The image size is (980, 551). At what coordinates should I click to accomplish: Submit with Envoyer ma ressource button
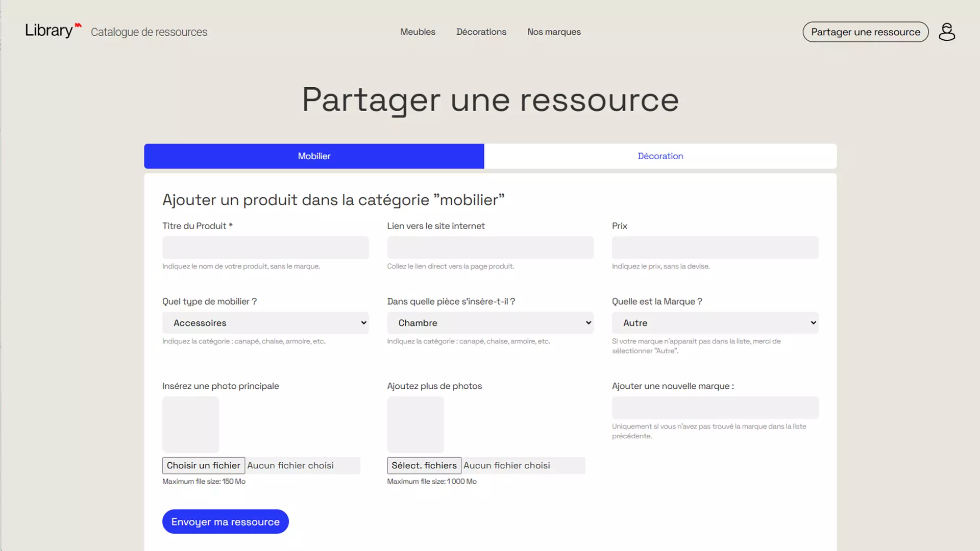[x=225, y=521]
